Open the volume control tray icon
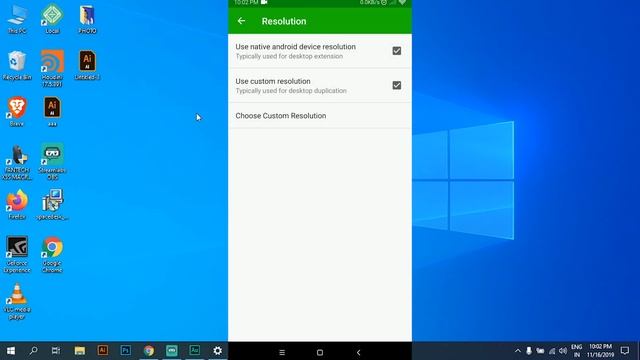The height and width of the screenshot is (360, 640). 563,351
